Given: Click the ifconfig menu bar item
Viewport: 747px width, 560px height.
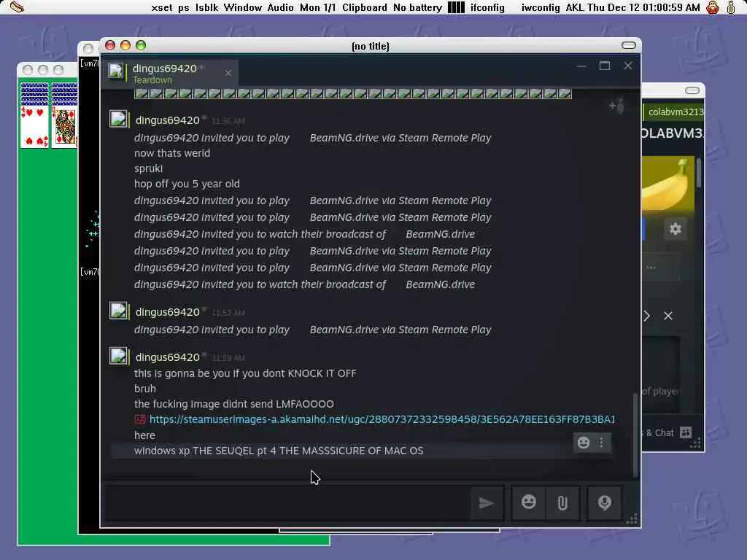Looking at the screenshot, I should click(x=487, y=7).
